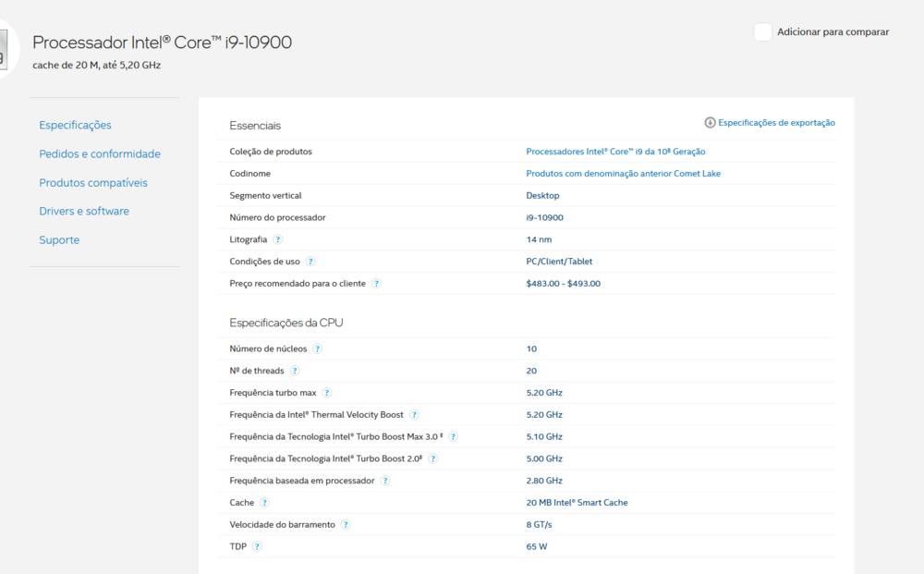This screenshot has width=924, height=574.
Task: Click the Especificações da CPU heading
Action: (x=286, y=323)
